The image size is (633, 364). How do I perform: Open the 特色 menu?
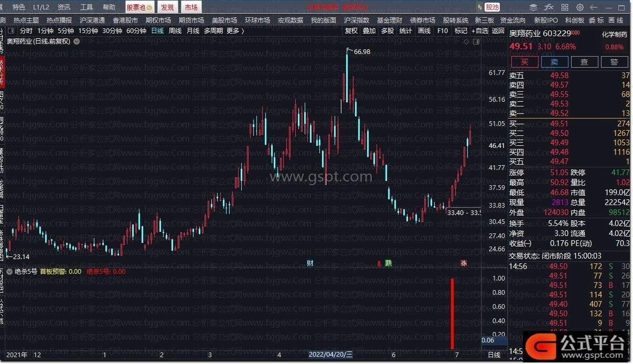[x=18, y=7]
